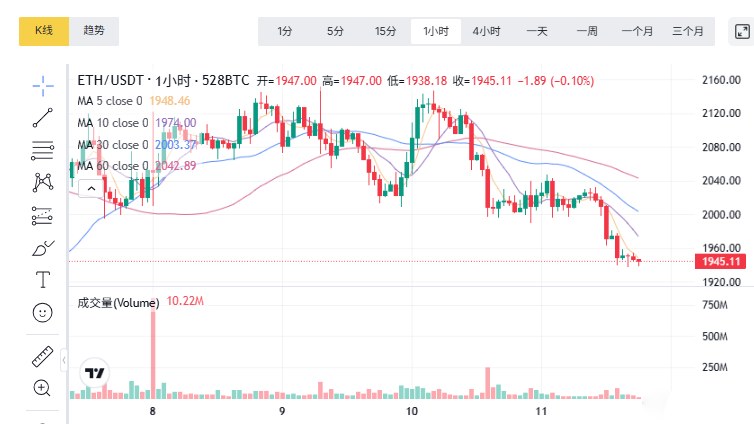This screenshot has height=424, width=754.
Task: Select the K线 tab
Action: [x=44, y=31]
